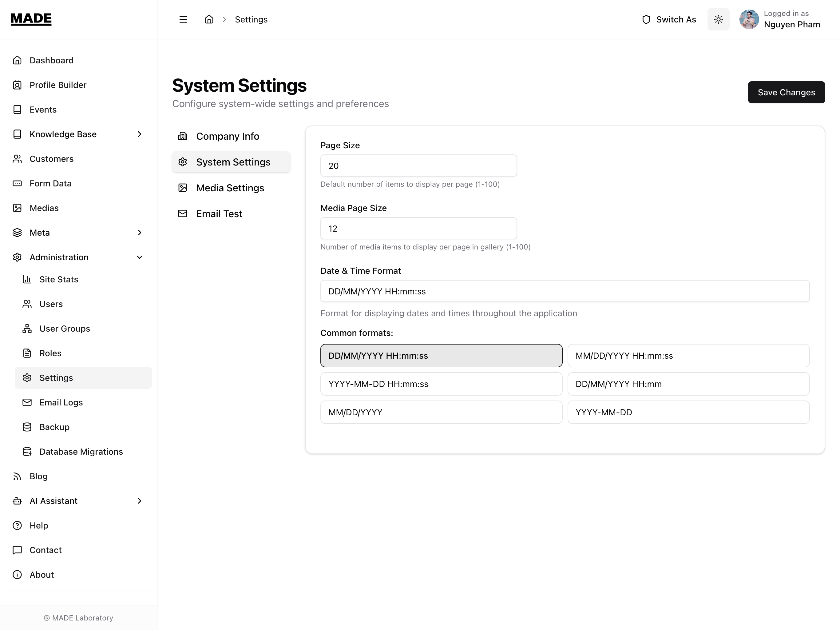Click the Switch As shield icon
840x630 pixels.
click(646, 19)
